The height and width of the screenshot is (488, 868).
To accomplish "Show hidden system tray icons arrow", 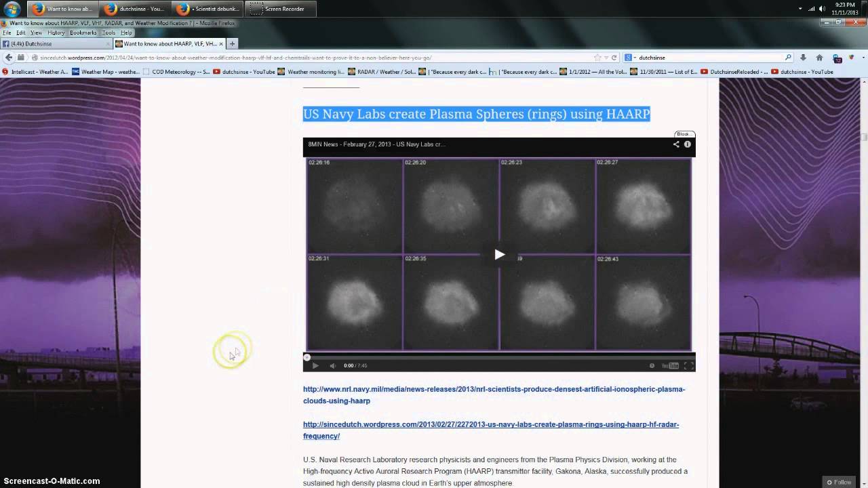I will (x=800, y=8).
